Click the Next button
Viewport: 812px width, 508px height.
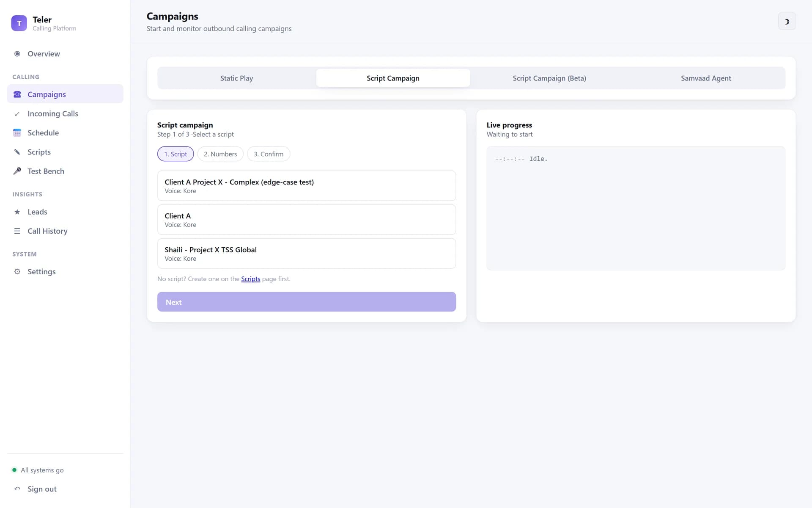click(307, 302)
